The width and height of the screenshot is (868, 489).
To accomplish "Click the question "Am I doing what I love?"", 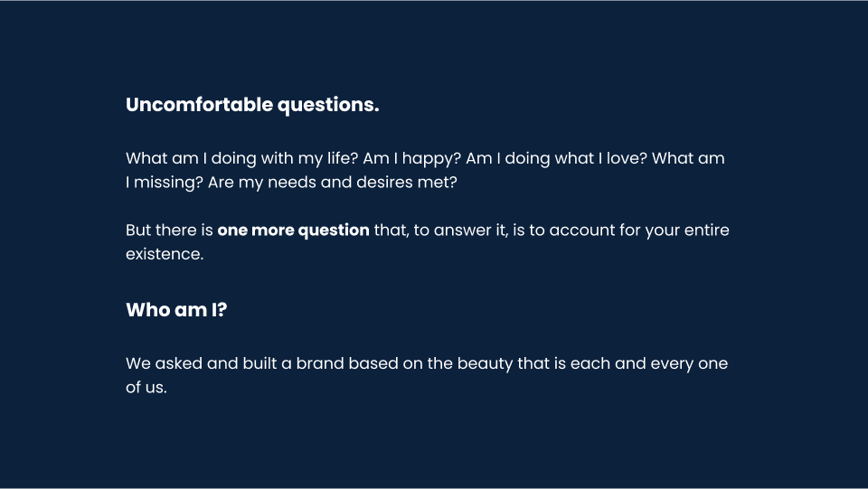I will (x=556, y=158).
